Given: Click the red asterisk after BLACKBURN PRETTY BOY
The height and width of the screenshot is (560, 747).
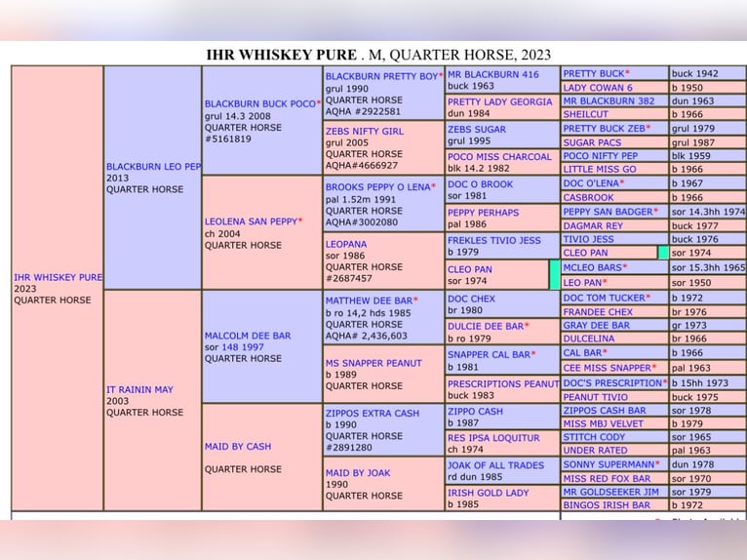Looking at the screenshot, I should click(x=441, y=76).
